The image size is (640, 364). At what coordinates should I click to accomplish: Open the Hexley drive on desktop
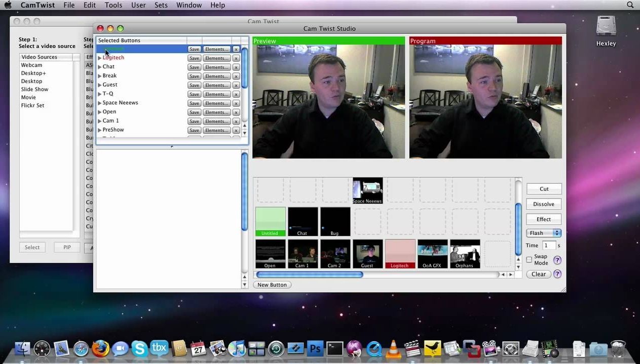(x=606, y=30)
